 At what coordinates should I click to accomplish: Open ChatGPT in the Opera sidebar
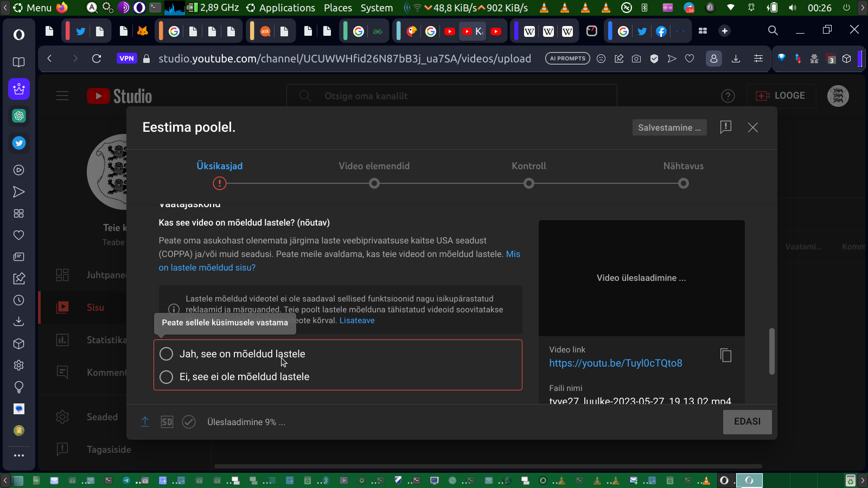19,116
